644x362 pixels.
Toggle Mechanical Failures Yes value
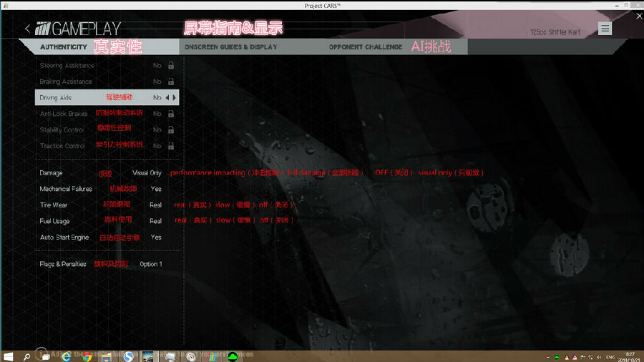156,189
